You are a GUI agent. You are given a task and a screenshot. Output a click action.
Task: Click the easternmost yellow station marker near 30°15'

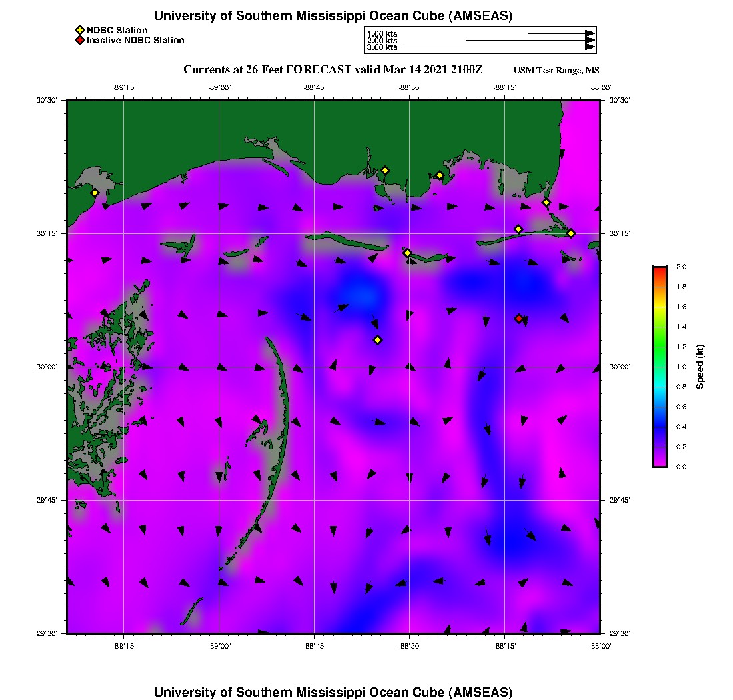coord(571,233)
